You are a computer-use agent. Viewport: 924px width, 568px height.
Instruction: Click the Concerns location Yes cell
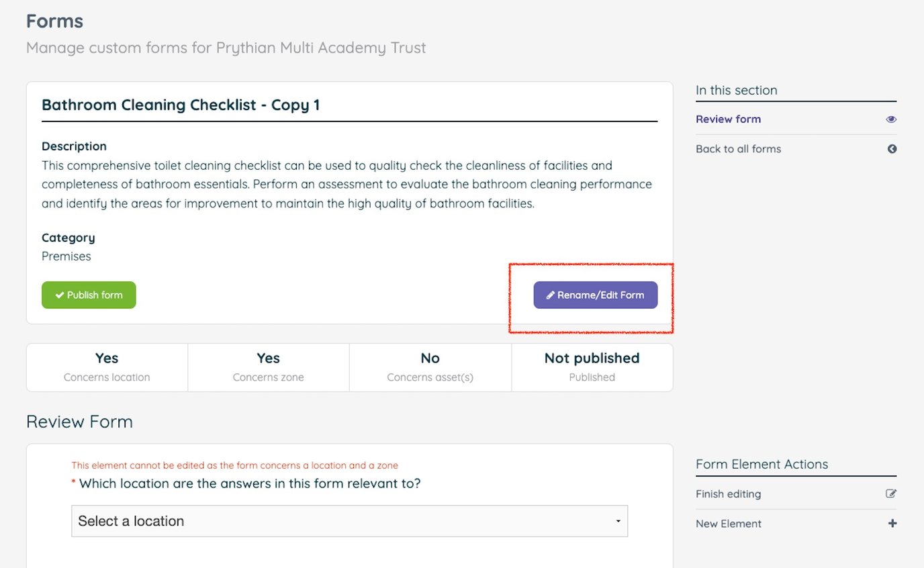(107, 367)
